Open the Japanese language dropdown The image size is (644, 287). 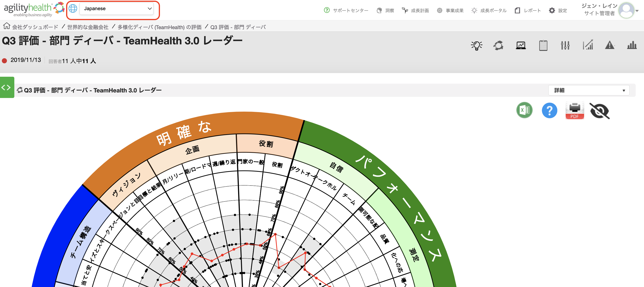point(116,9)
